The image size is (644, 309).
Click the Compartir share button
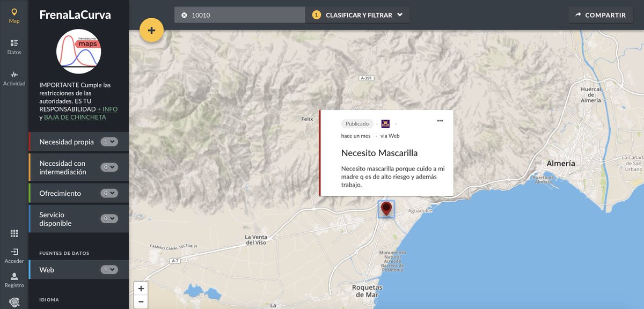point(601,15)
